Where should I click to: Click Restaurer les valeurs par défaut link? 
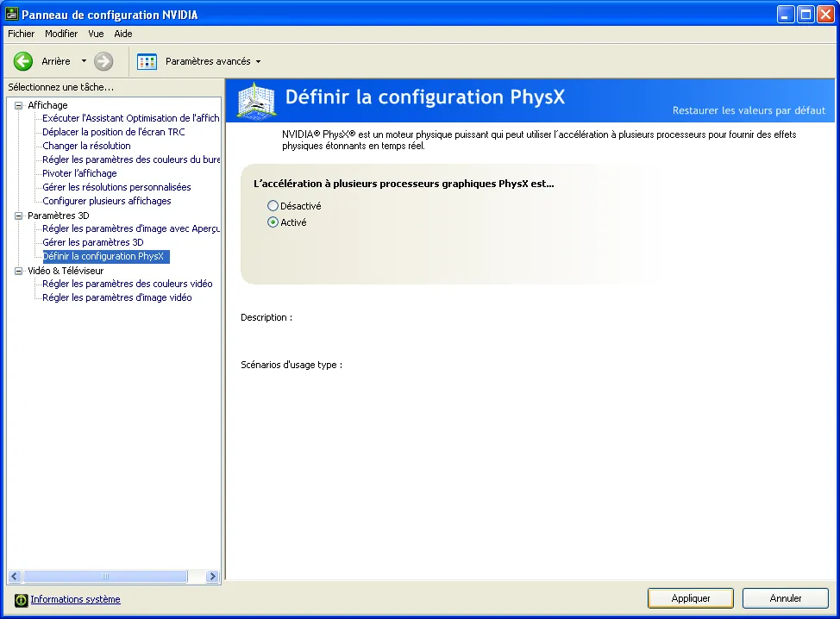point(749,110)
